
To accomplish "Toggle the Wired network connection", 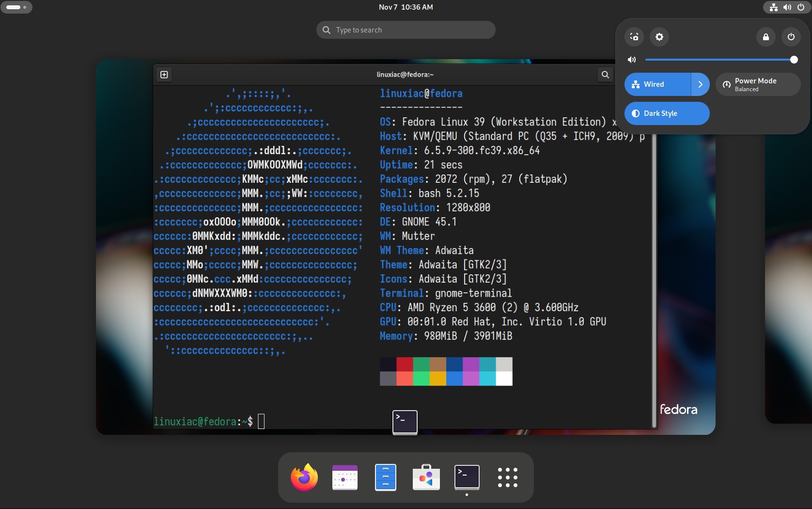I will (658, 84).
